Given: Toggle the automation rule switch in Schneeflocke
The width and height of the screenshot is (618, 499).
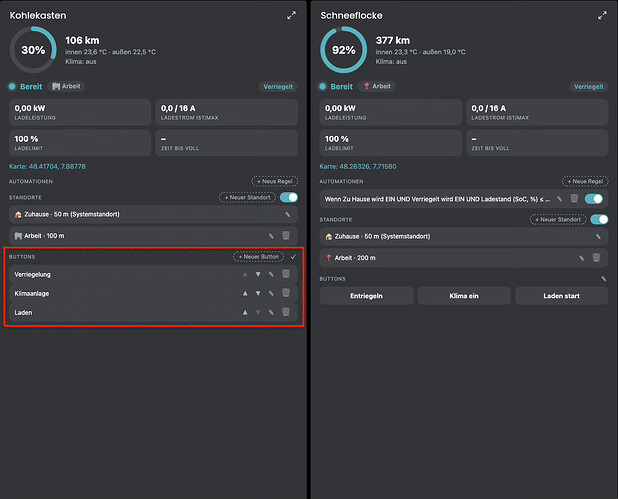Looking at the screenshot, I should click(594, 199).
